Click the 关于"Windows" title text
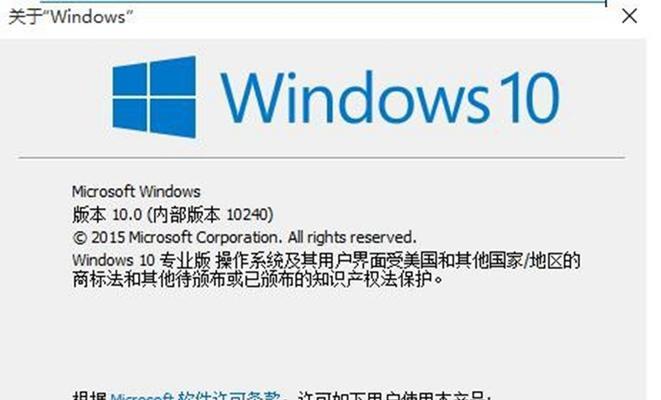661x400 pixels. coord(71,17)
